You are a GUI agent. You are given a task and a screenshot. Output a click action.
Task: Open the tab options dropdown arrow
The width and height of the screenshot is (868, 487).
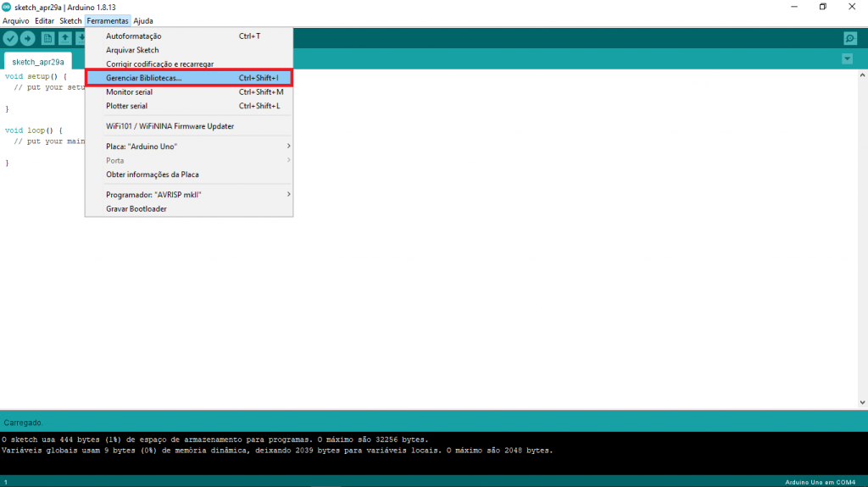pos(847,58)
